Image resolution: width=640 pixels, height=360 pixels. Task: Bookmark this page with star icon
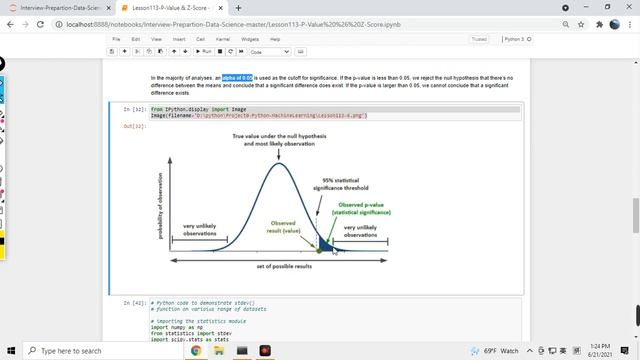(581, 24)
